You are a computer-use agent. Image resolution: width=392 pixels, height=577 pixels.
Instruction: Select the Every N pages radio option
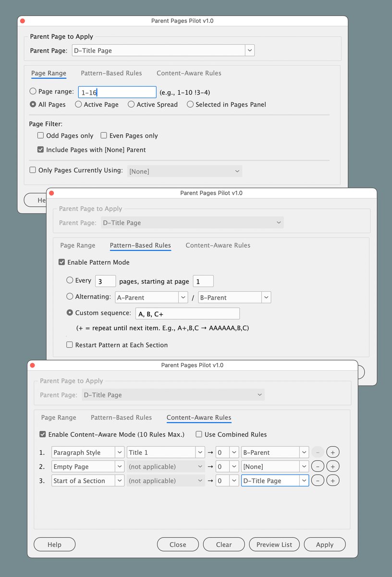coord(70,280)
